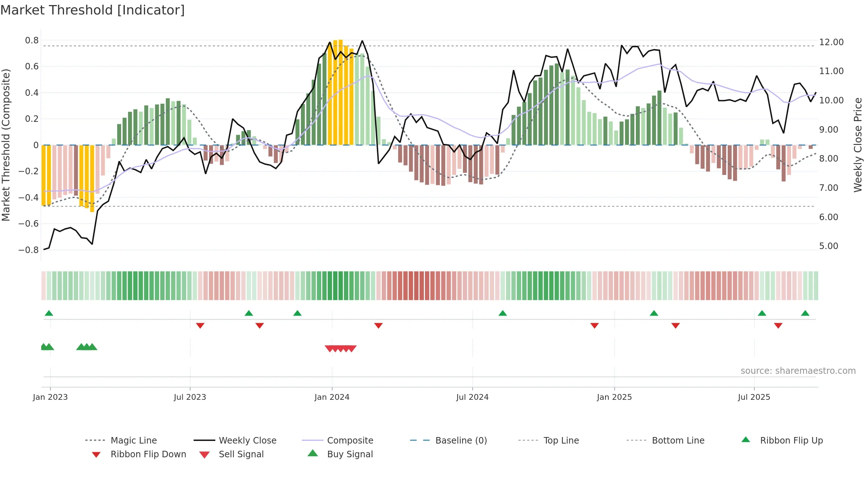Click the Jan 2024 x-axis label
Image resolution: width=868 pixels, height=488 pixels.
332,397
